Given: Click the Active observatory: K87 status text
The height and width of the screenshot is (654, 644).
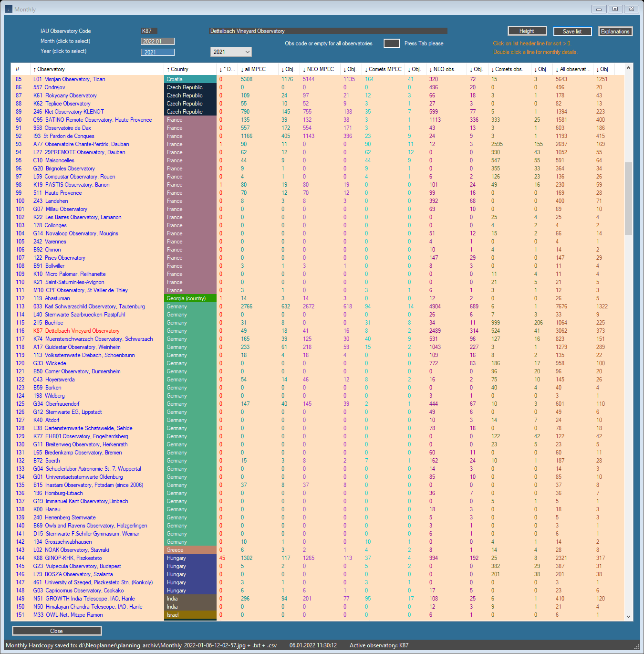Looking at the screenshot, I should [x=379, y=645].
